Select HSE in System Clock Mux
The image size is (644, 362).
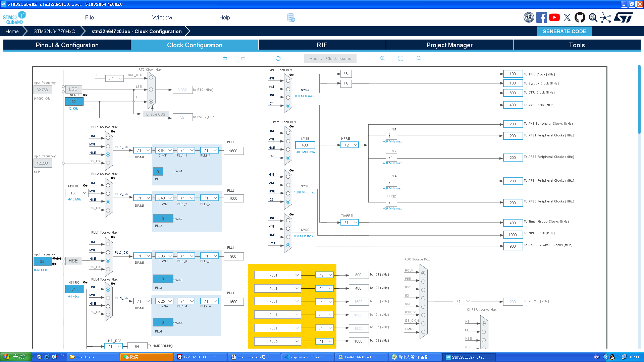288,149
